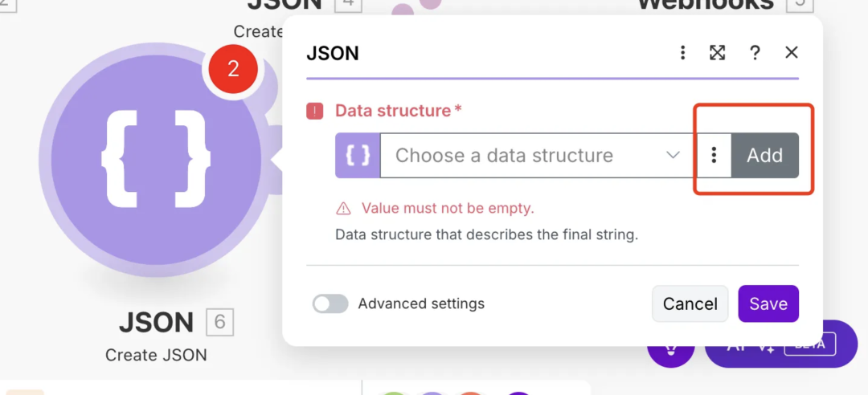Screen dimensions: 868x395
Task: Open the JSON dialog three-dot options menu
Action: [x=682, y=53]
